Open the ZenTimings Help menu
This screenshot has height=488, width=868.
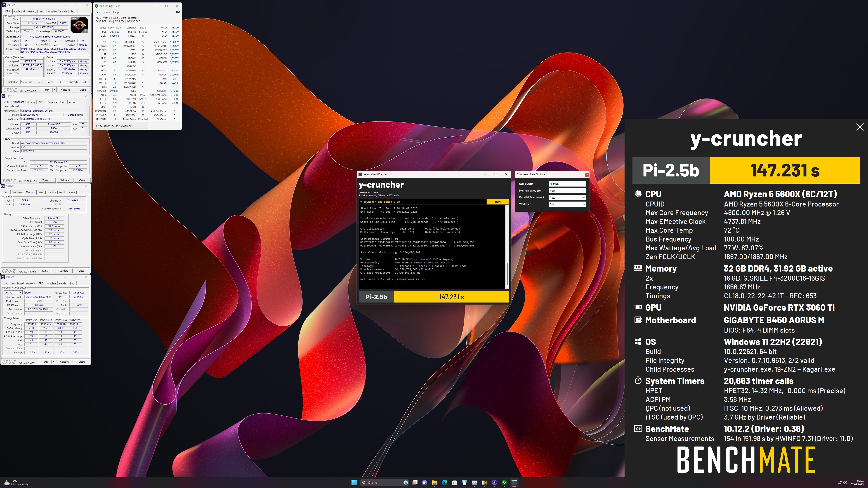(x=116, y=12)
